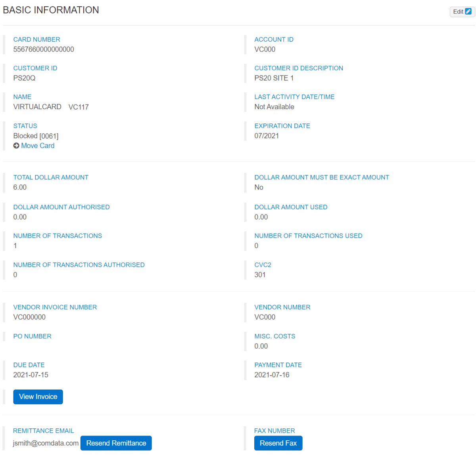Click the STATUS label above Blocked

tap(25, 126)
